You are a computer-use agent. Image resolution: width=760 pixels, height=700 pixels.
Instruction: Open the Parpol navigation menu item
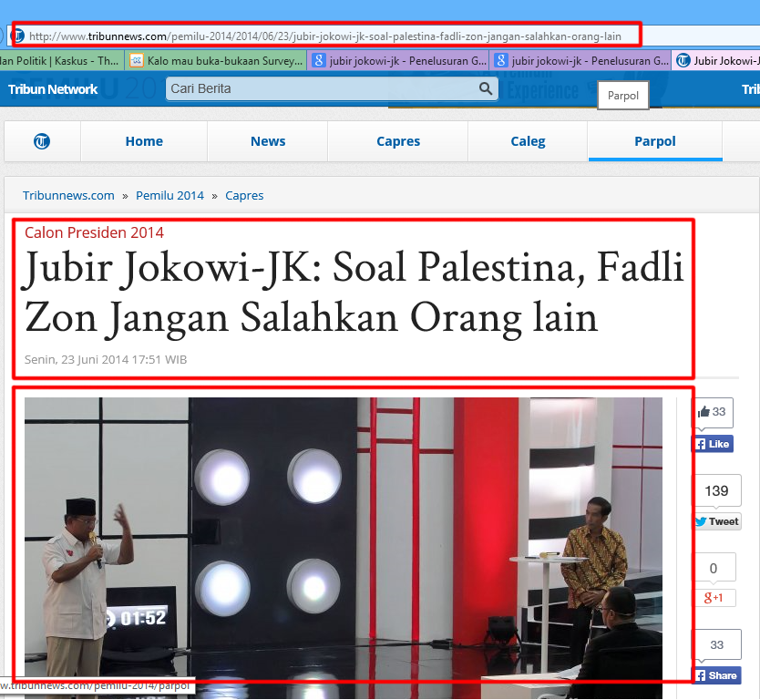[x=655, y=141]
